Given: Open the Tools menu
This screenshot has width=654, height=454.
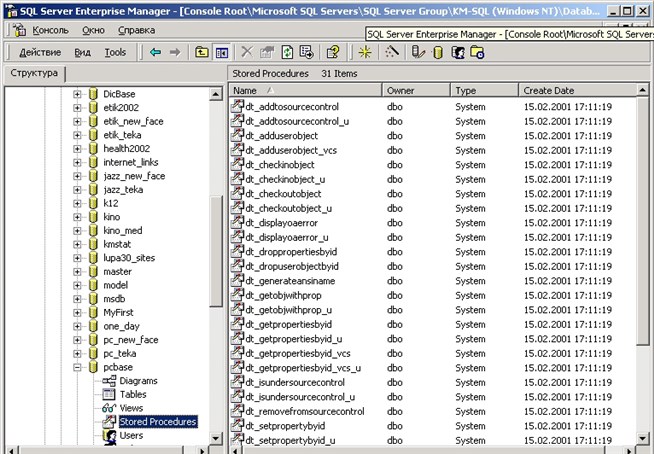Looking at the screenshot, I should [x=115, y=52].
